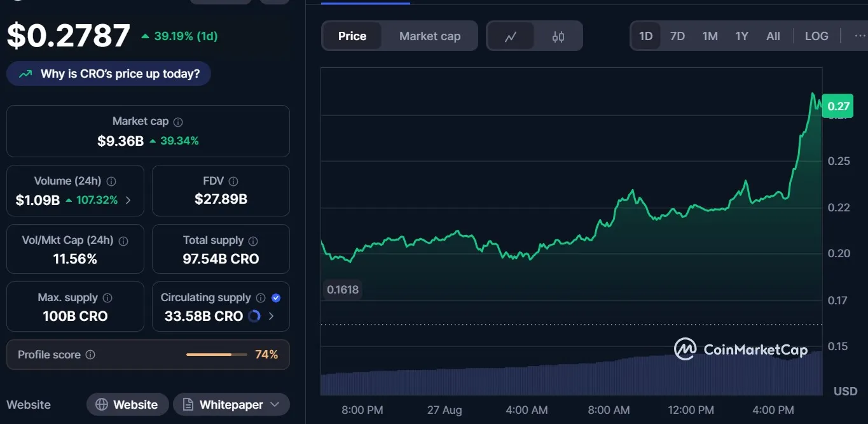
Task: Click the Volume (24h) info icon
Action: [111, 181]
